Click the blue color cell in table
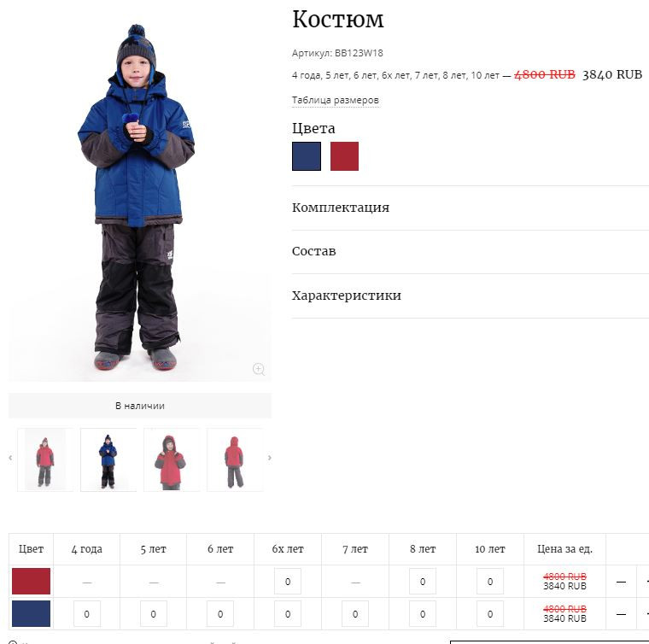Viewport: 649px width, 644px height. click(x=31, y=613)
